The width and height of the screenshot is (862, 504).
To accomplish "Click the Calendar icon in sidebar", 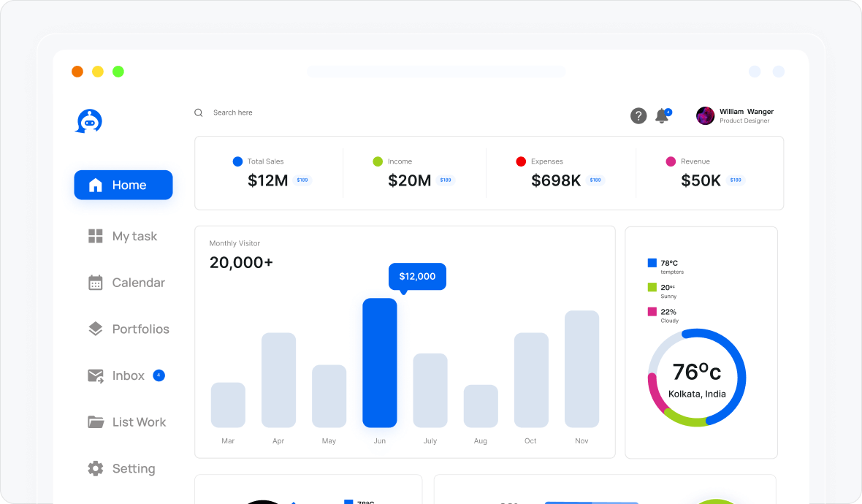I will [96, 283].
